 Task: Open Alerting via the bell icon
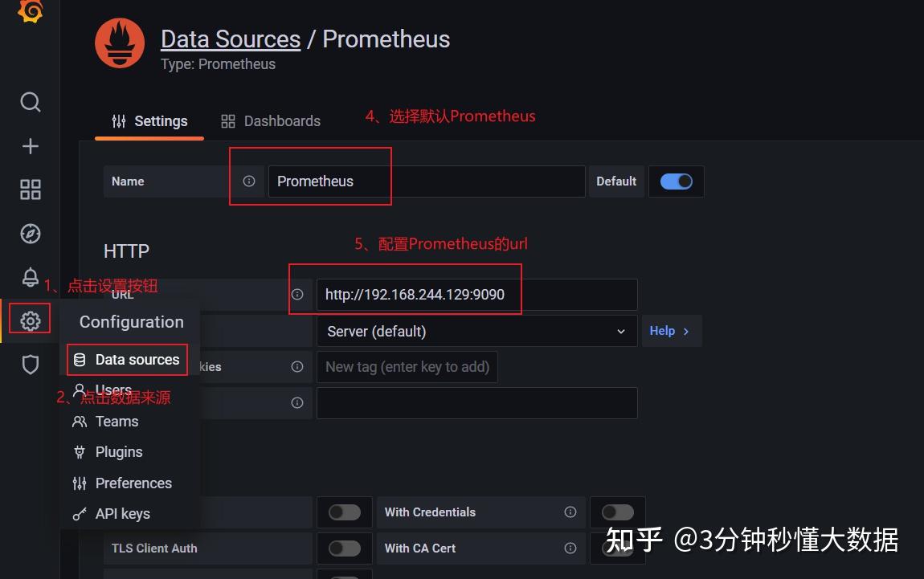30,277
